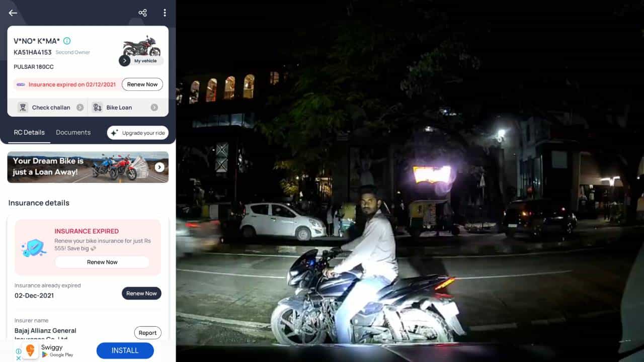Click the INSURANCE EXPIRED red heading
The width and height of the screenshot is (644, 362).
pyautogui.click(x=87, y=231)
